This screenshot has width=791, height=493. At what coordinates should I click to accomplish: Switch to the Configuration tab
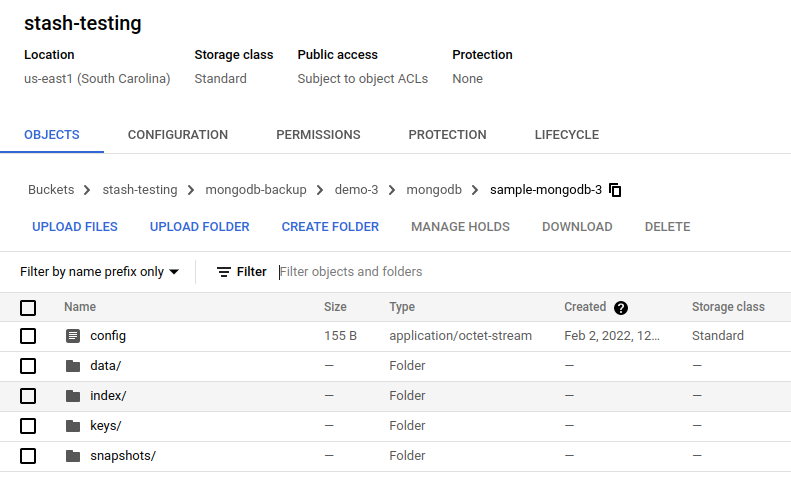click(x=178, y=135)
